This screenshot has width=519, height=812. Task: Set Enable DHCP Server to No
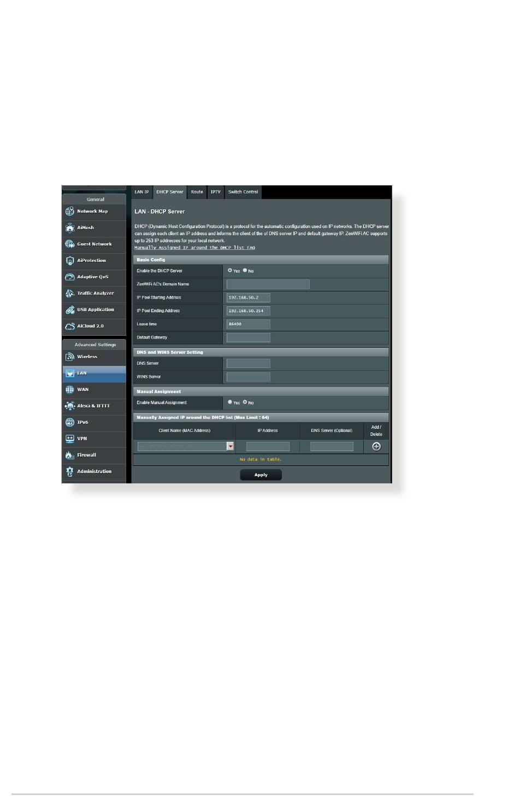pos(245,270)
